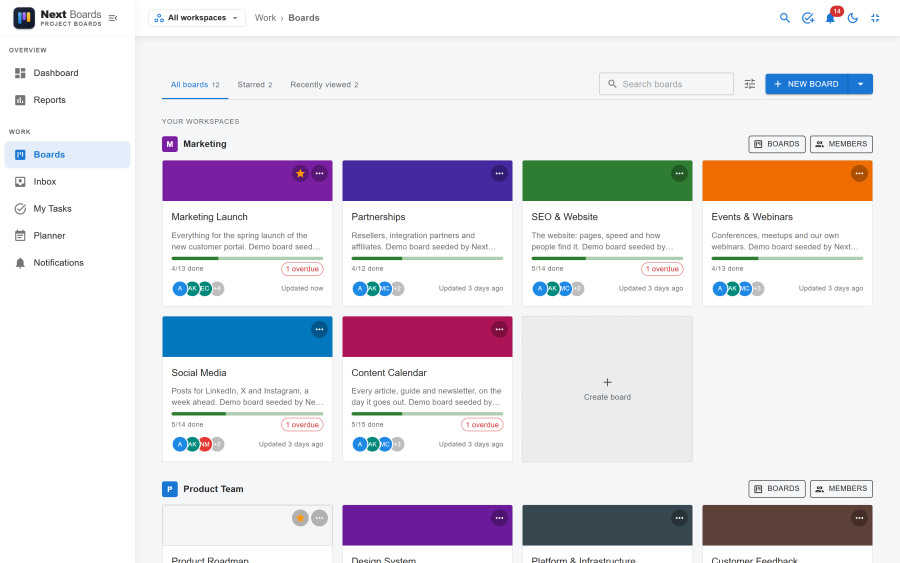This screenshot has height=563, width=900.
Task: Switch to the Starred tab
Action: tap(255, 84)
